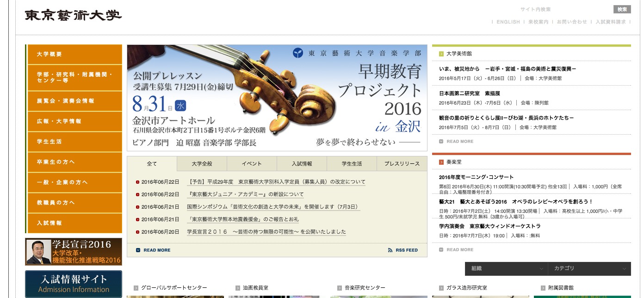This screenshot has height=298, width=644.
Task: Open the お問い合わせ link
Action: [x=572, y=22]
